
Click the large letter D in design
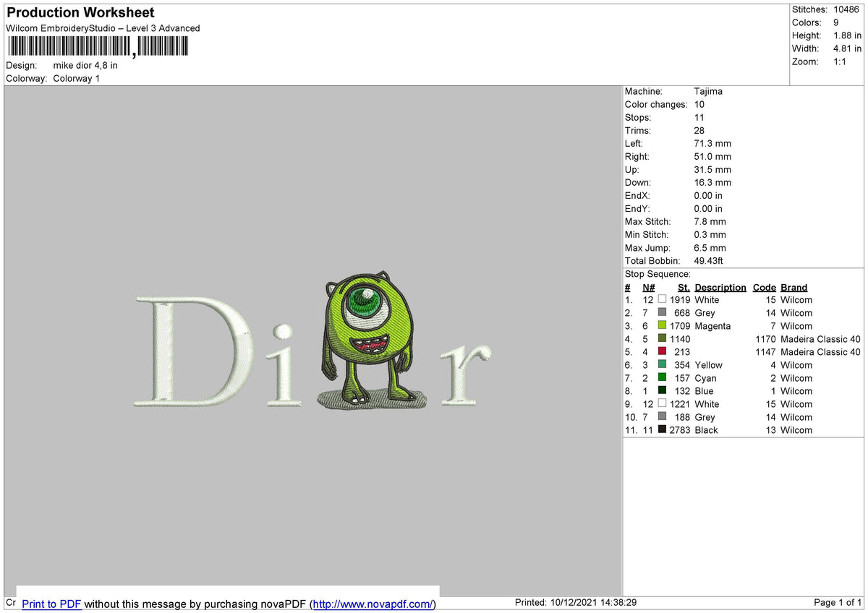193,350
